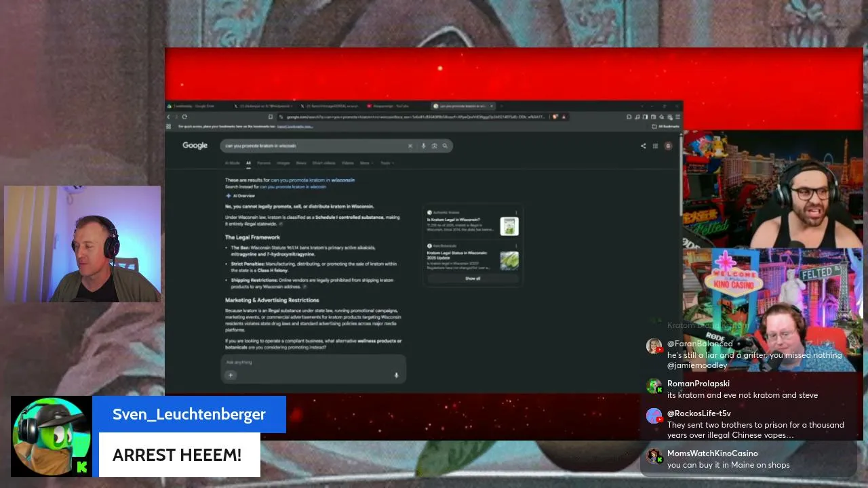Screen dimensions: 868x488
Task: Open options for the 'Kratom Legal Status' card
Action: pos(515,245)
